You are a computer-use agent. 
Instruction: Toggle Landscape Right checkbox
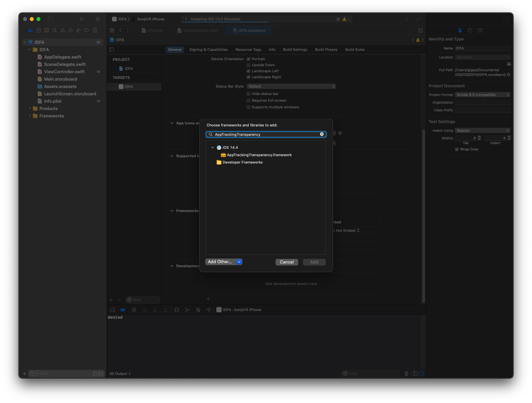click(x=248, y=77)
